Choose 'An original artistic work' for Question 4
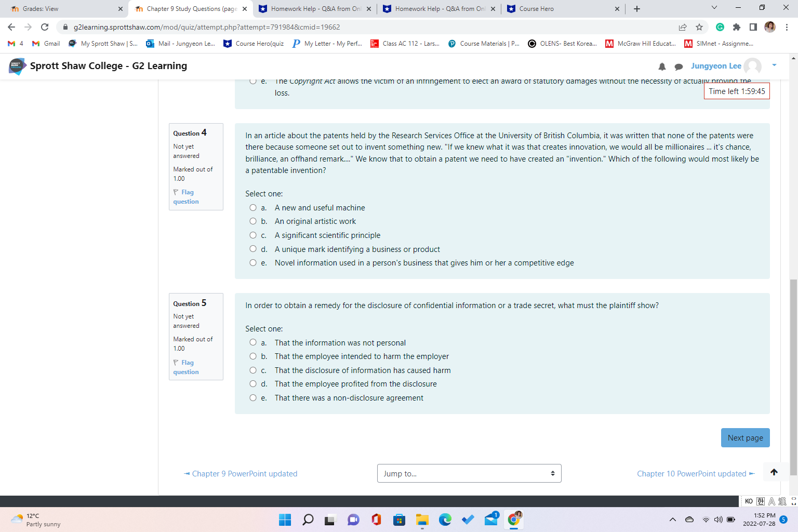The width and height of the screenshot is (798, 532). [x=253, y=221]
